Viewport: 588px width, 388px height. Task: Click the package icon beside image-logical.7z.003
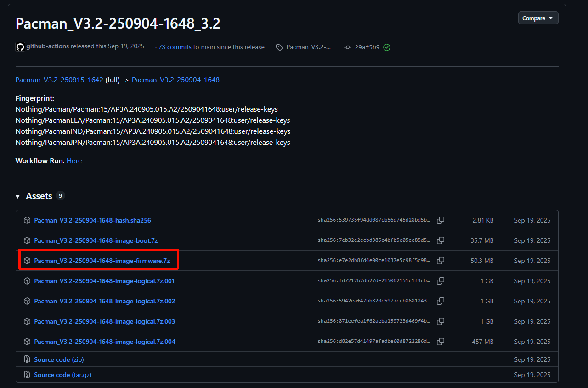click(x=27, y=321)
